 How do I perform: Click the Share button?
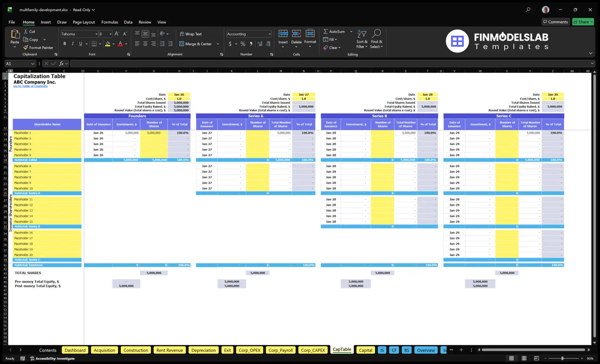point(582,22)
